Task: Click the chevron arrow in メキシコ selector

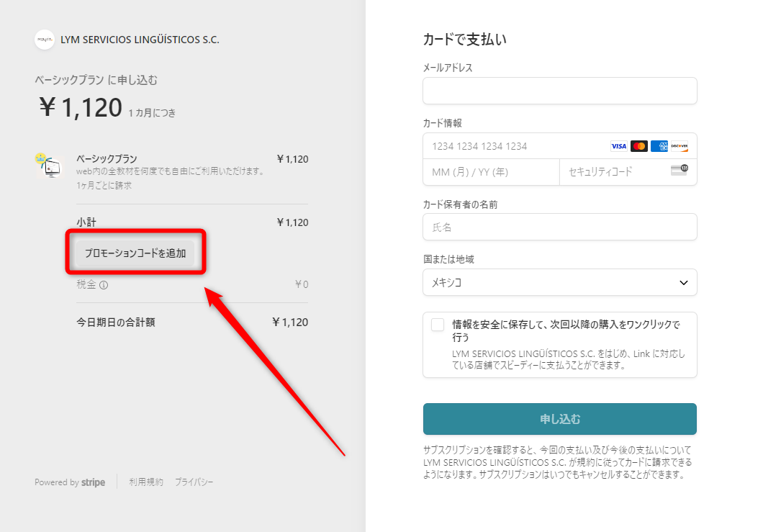Action: pos(684,283)
